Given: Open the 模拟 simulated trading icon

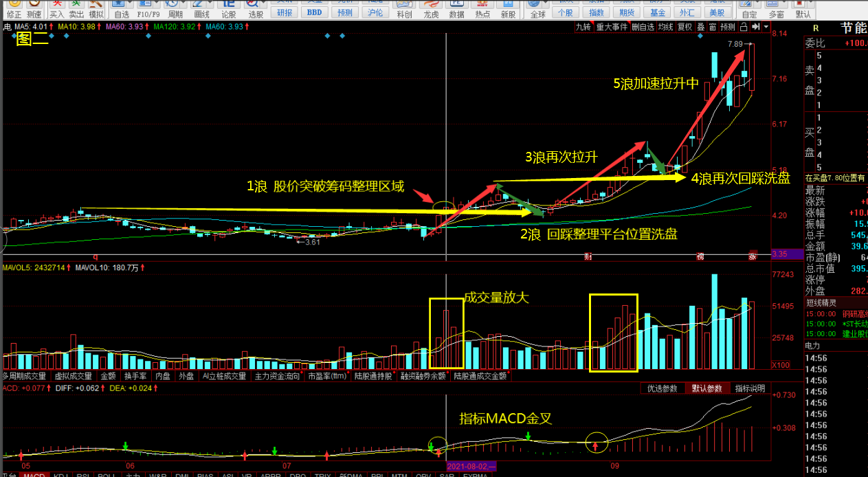Looking at the screenshot, I should (96, 8).
